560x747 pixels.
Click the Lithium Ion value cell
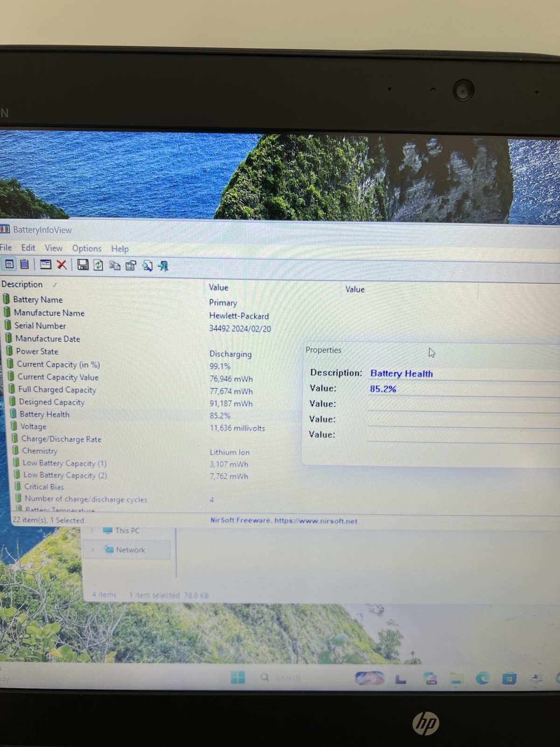(x=230, y=452)
